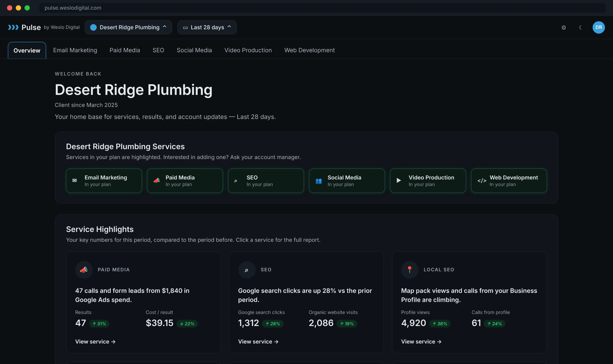Click the Paid Media megaphone icon in services
The image size is (613, 364).
156,180
